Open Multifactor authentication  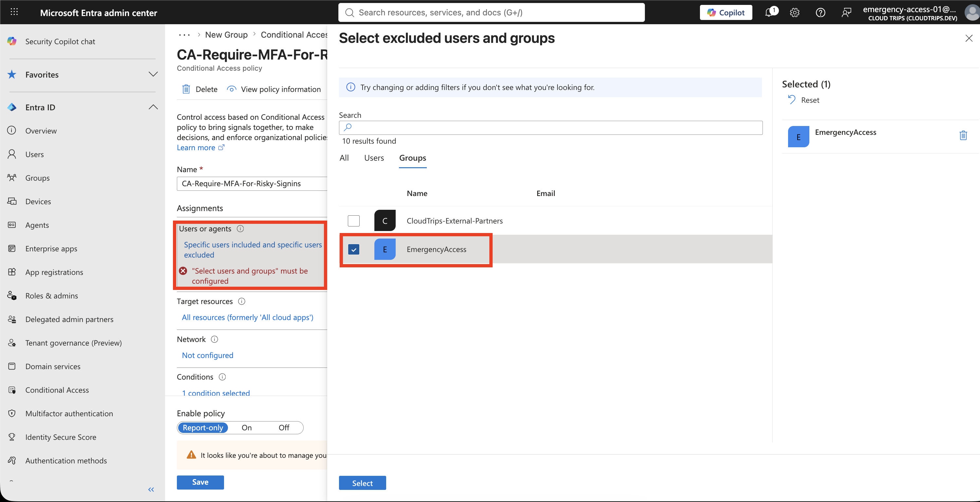click(x=69, y=413)
